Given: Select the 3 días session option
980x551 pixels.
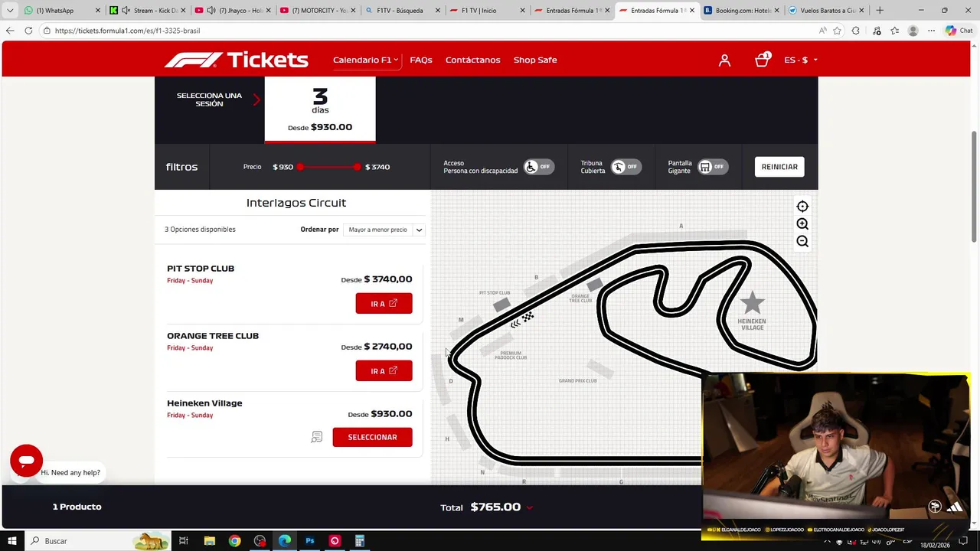Looking at the screenshot, I should coord(320,109).
